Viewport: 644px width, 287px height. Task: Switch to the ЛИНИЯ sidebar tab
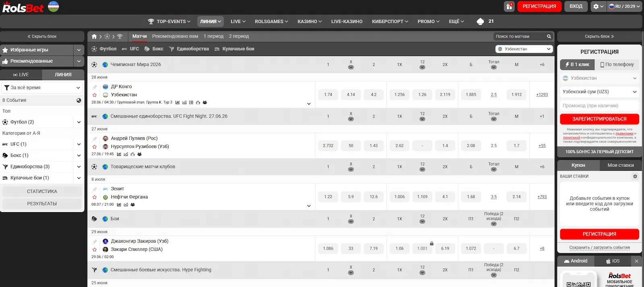tap(63, 74)
